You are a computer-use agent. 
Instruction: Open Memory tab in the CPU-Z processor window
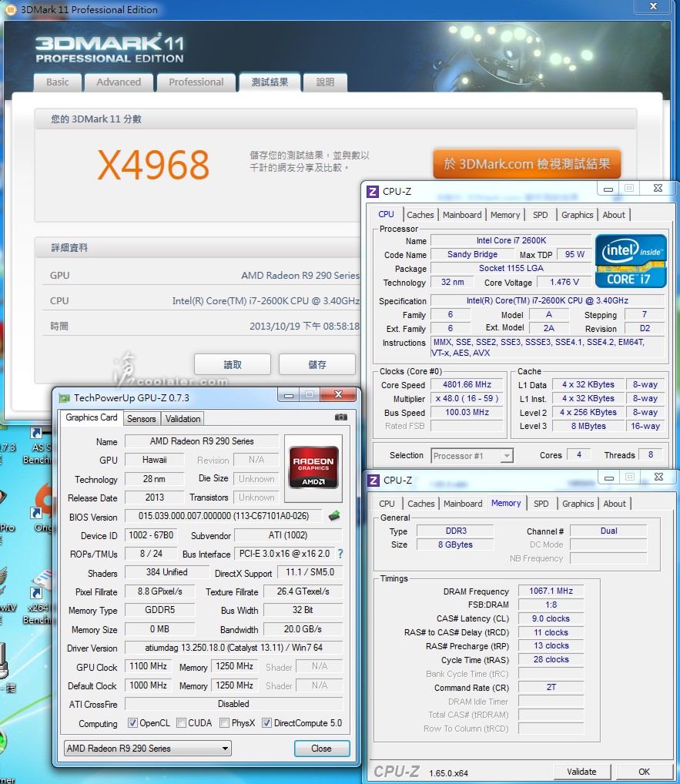click(505, 215)
